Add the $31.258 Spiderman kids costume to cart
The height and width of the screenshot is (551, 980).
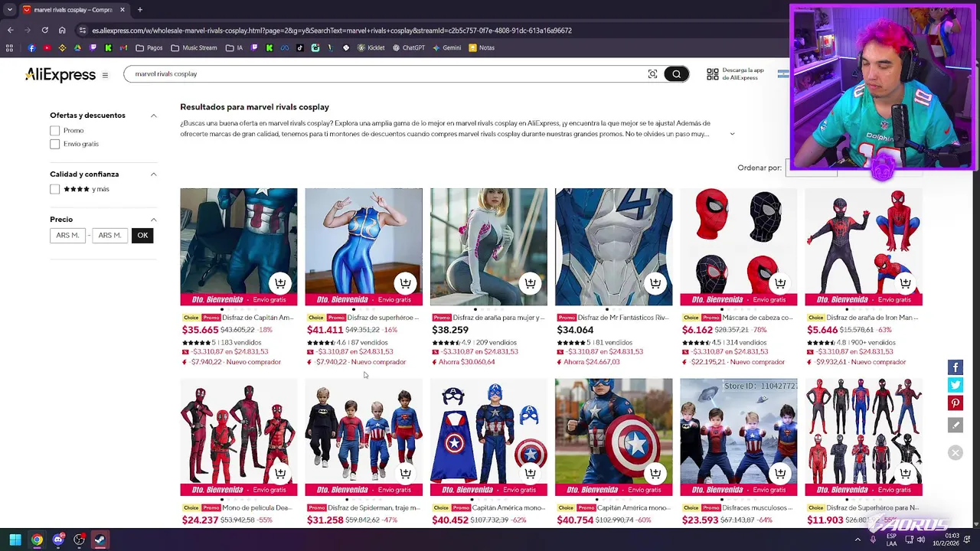click(x=405, y=474)
